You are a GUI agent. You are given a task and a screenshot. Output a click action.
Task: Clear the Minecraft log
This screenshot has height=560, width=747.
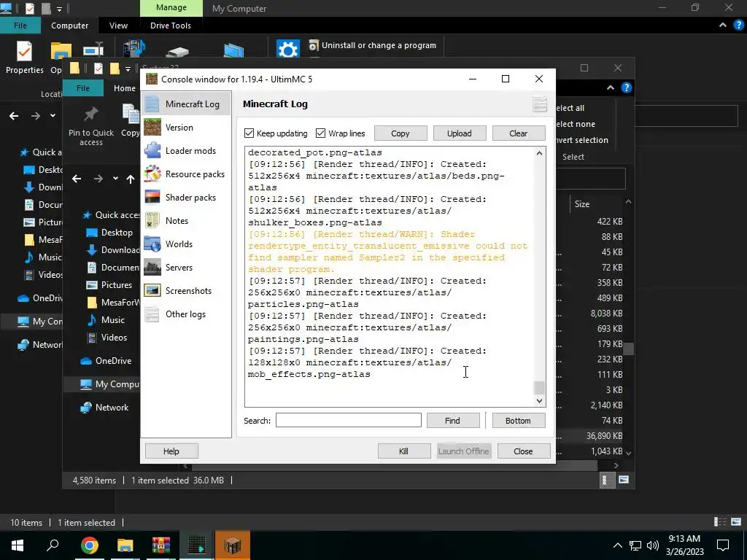point(519,133)
